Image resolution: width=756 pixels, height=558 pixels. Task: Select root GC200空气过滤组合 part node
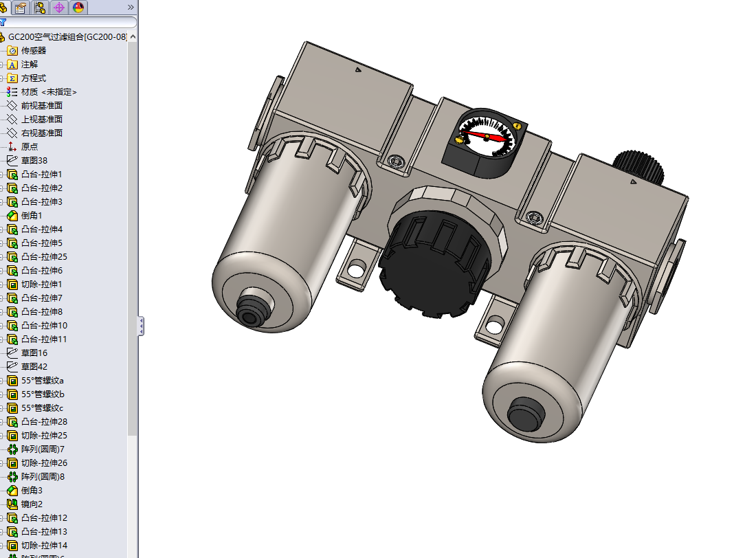[64, 36]
